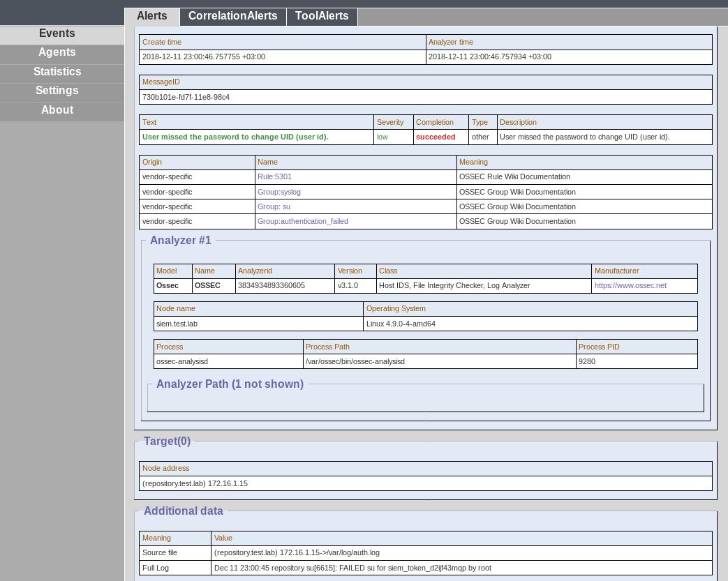
Task: Collapse the Additional data section
Action: click(183, 511)
